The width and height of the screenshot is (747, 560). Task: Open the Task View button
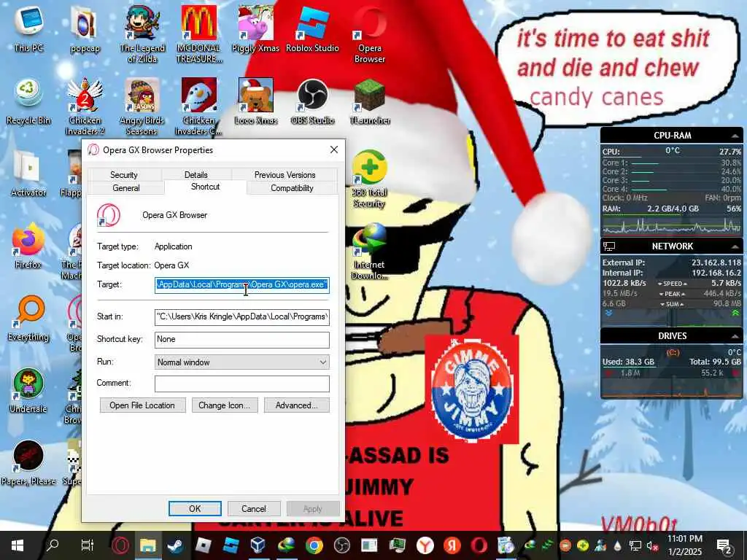pyautogui.click(x=88, y=545)
